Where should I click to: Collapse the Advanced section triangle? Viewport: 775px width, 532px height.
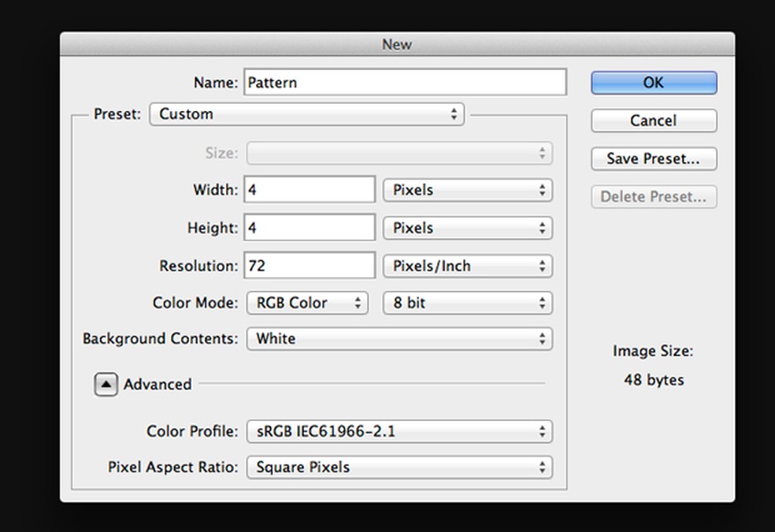coord(106,384)
